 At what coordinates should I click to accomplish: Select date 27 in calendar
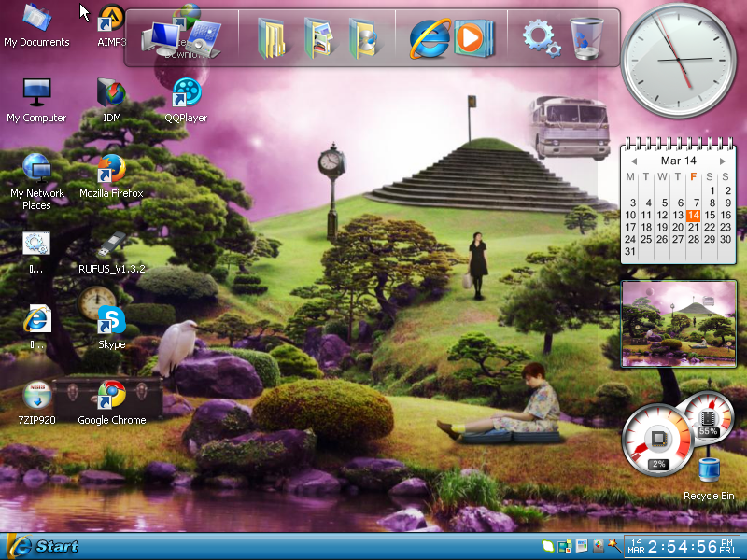click(678, 239)
